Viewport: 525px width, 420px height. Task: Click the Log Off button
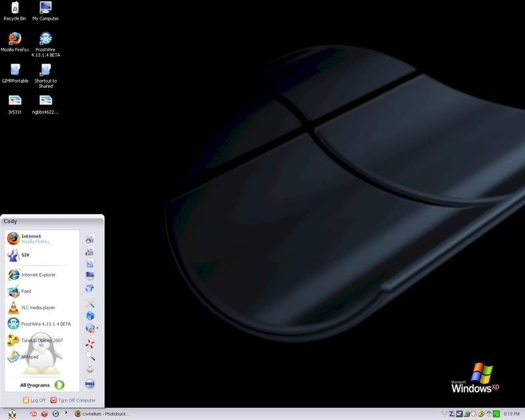tap(35, 400)
